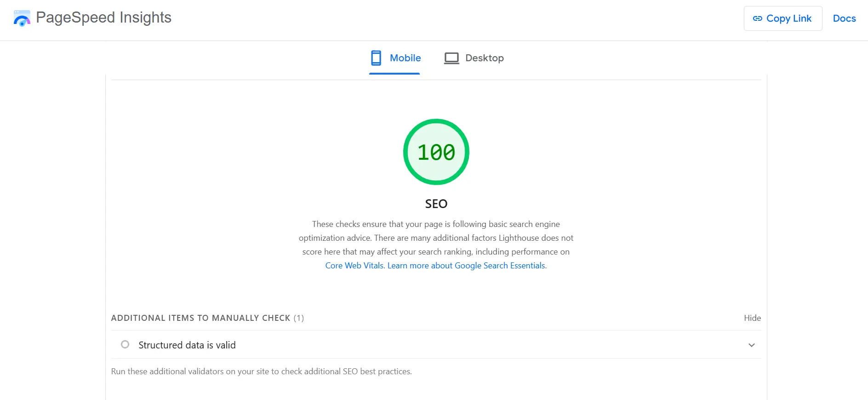The image size is (868, 400).
Task: Click the PageSpeed Insights title text
Action: point(103,17)
